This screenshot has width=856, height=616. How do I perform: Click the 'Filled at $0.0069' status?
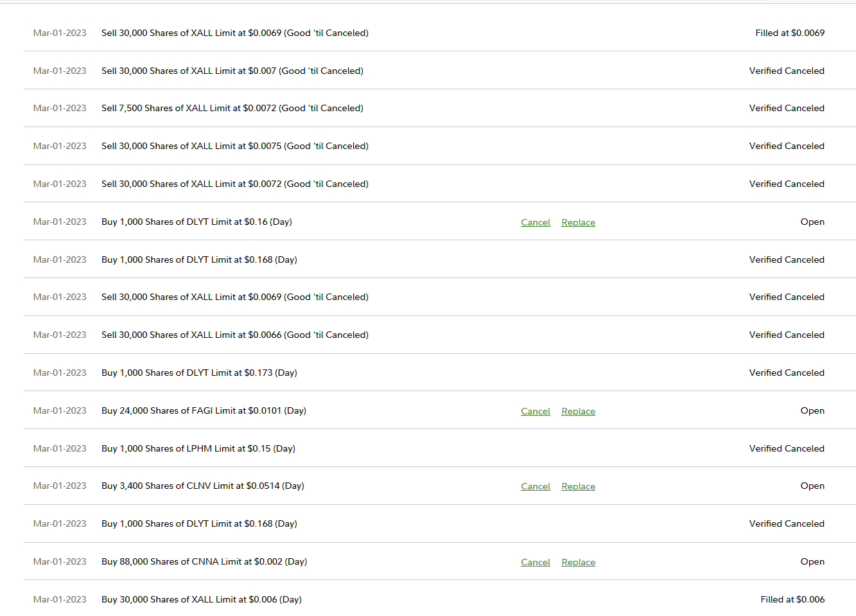tap(789, 33)
